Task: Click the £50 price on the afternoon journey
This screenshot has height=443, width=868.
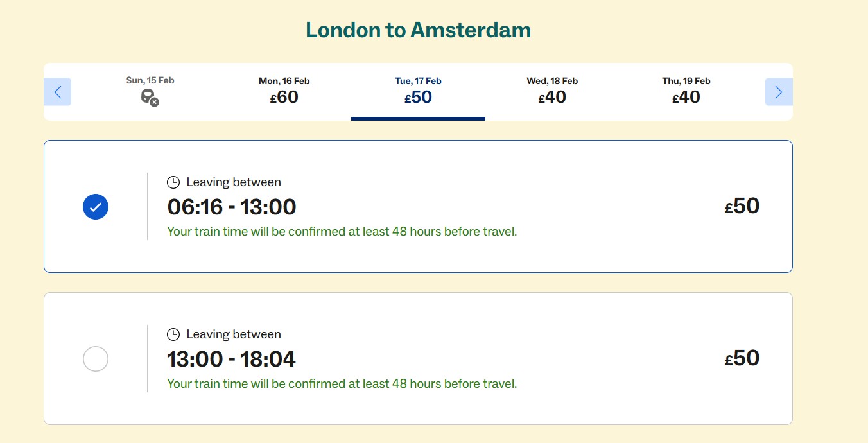Action: (x=743, y=358)
